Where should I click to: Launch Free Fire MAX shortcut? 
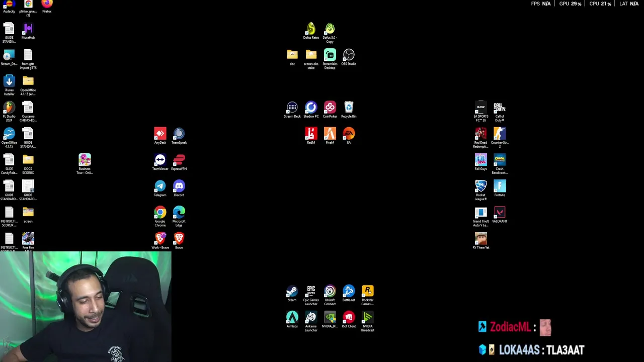pos(28,240)
